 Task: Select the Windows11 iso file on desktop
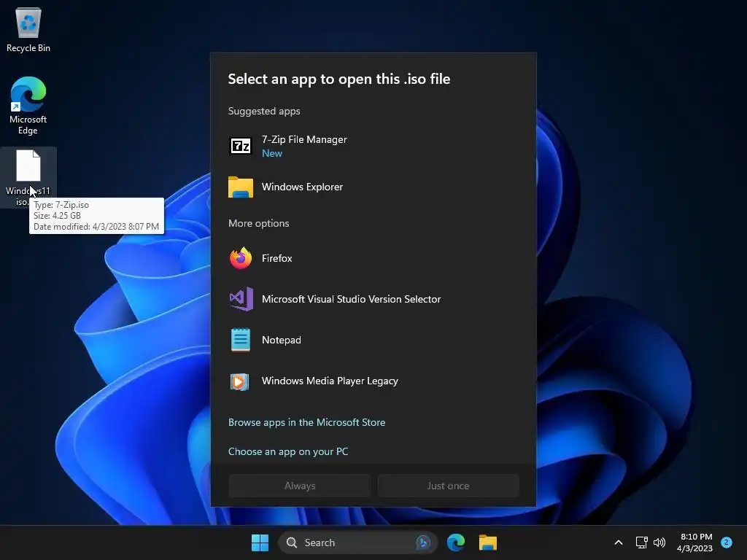tap(28, 177)
